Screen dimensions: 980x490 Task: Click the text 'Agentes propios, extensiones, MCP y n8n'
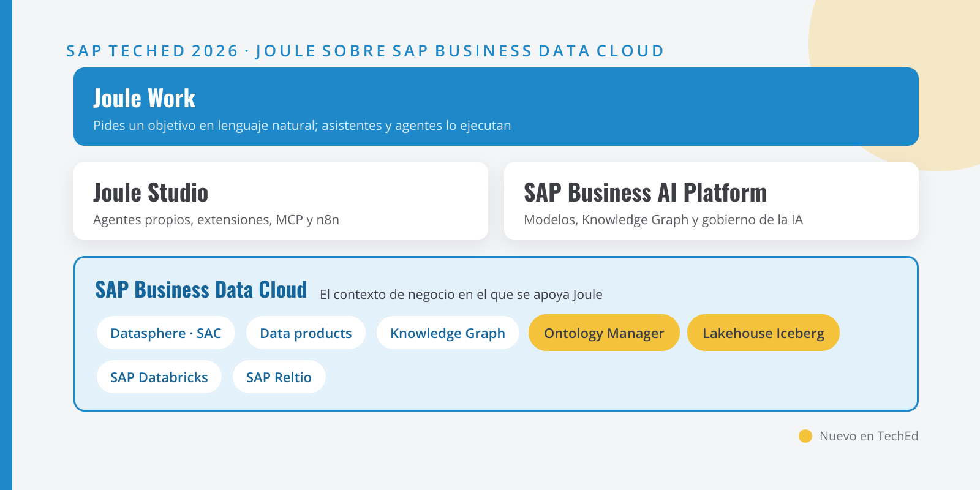click(x=216, y=220)
